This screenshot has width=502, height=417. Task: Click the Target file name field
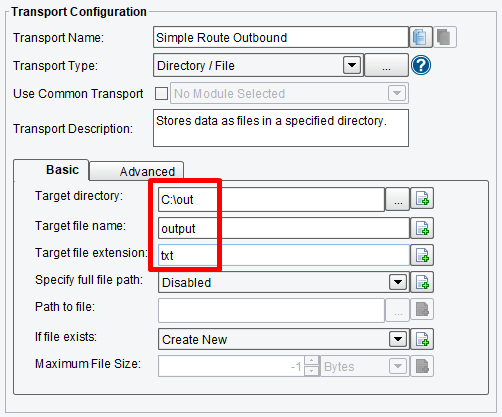284,228
